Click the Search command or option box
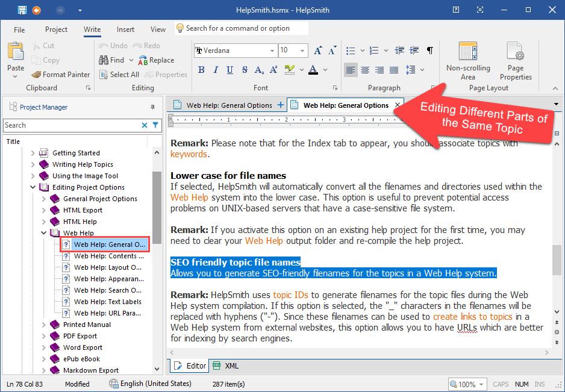565x392 pixels. [242, 28]
